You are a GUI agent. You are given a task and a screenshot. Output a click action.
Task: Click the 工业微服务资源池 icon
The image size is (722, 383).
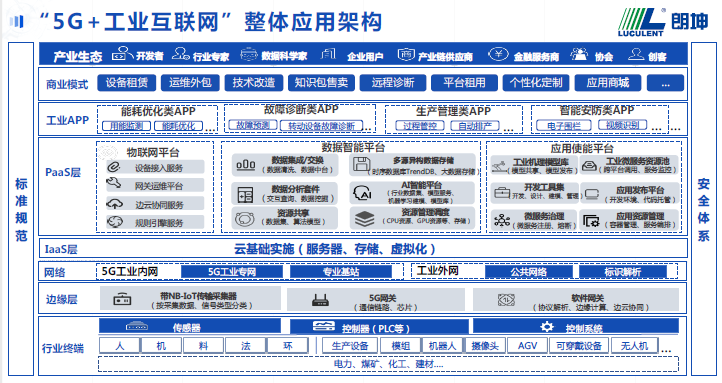tap(589, 166)
